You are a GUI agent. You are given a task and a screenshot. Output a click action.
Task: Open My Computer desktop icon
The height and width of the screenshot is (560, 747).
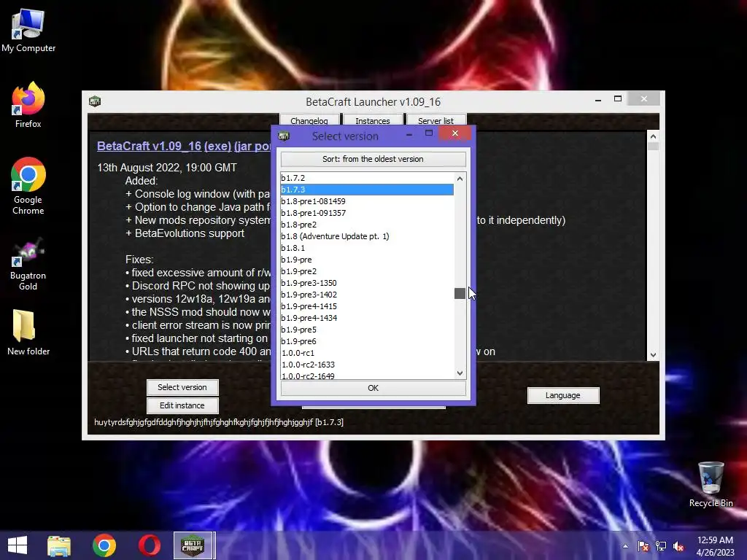click(x=28, y=30)
